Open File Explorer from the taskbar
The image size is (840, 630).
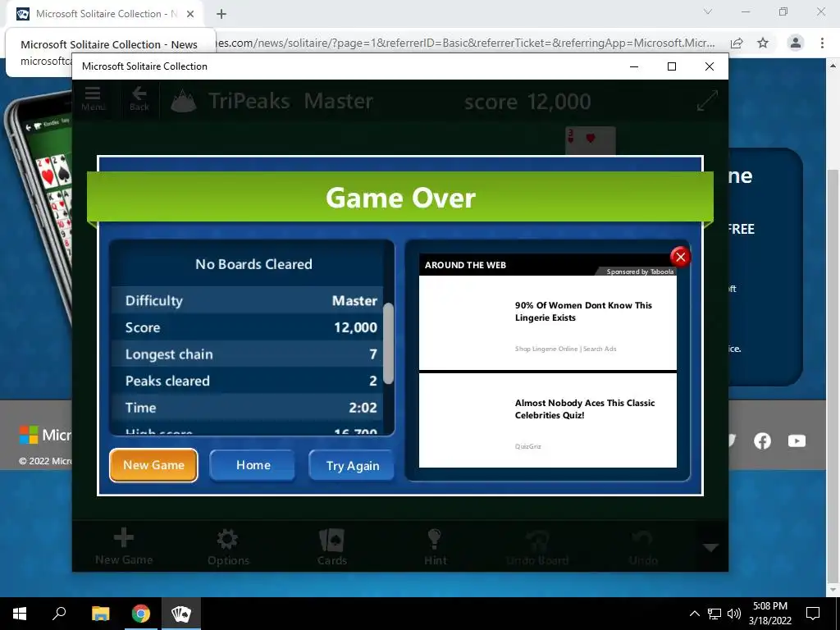pyautogui.click(x=100, y=614)
